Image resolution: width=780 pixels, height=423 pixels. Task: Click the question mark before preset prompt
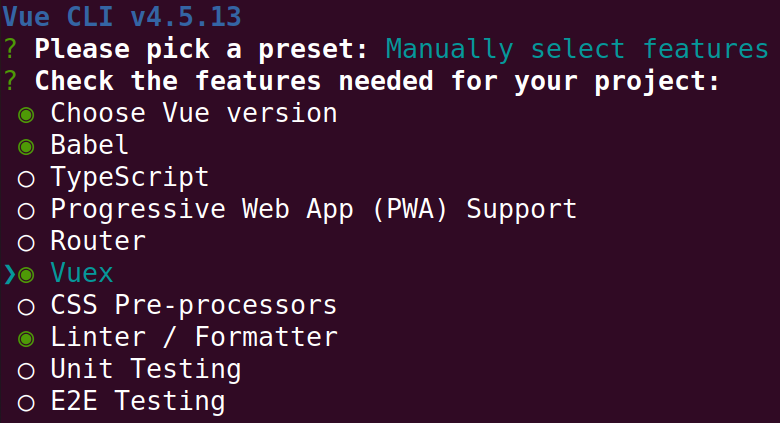point(10,49)
